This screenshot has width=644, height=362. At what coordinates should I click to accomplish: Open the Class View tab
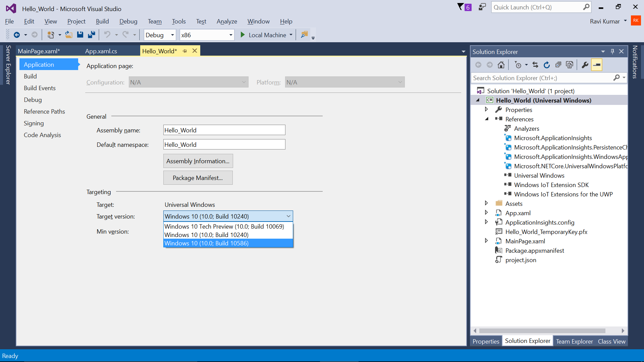611,341
